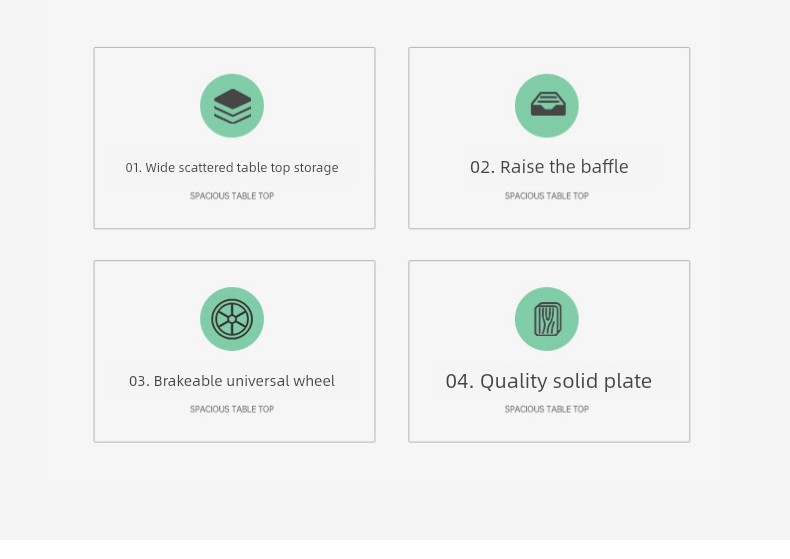The width and height of the screenshot is (790, 559).
Task: Select the green circle around wood plate
Action: coord(547,319)
